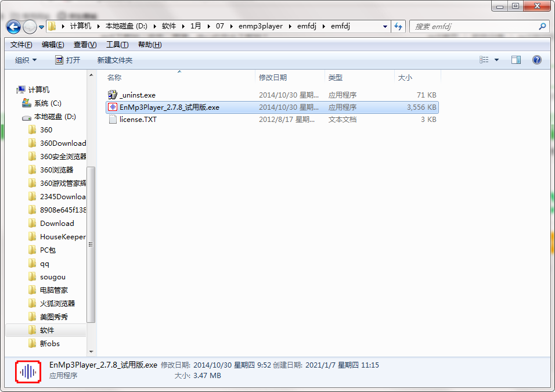Open the 电脑管家 folder in tree
This screenshot has width=555, height=392.
click(x=54, y=290)
